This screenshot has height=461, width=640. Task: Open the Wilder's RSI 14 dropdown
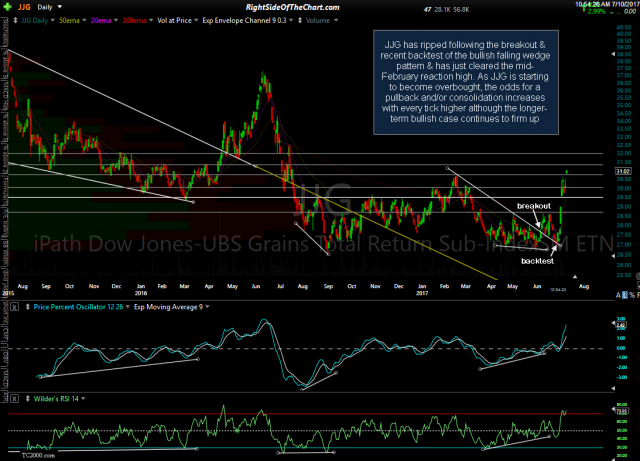coord(83,399)
